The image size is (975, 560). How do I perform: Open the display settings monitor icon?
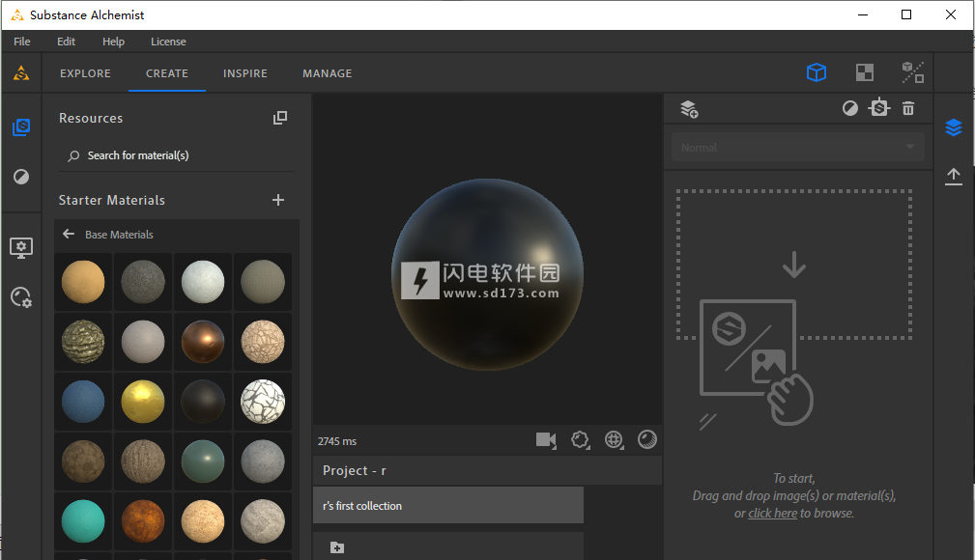coord(21,248)
